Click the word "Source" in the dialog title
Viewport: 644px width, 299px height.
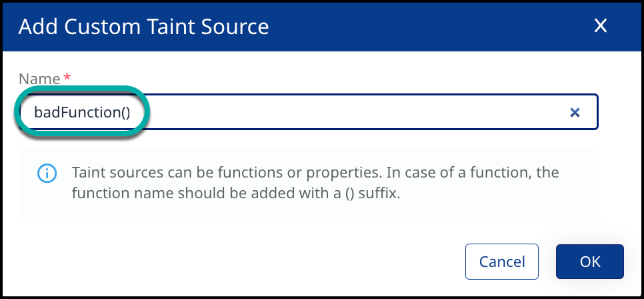coord(237,27)
